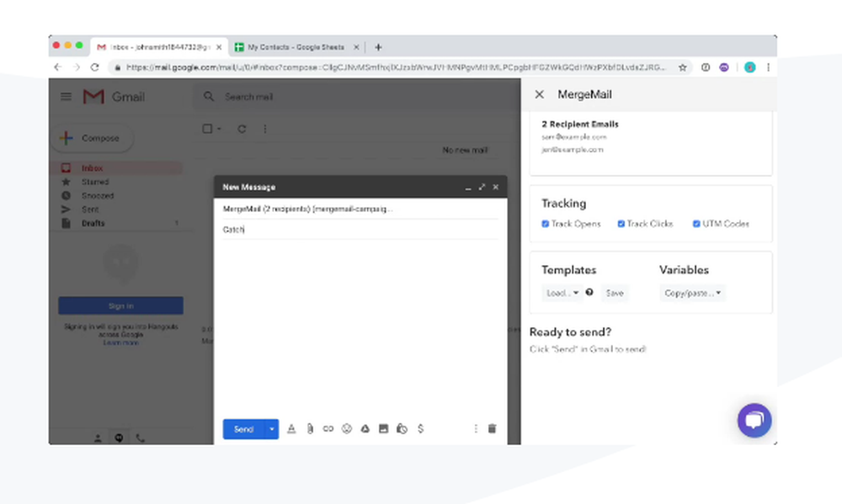The height and width of the screenshot is (504, 842).
Task: Go forward in browser history
Action: (77, 67)
